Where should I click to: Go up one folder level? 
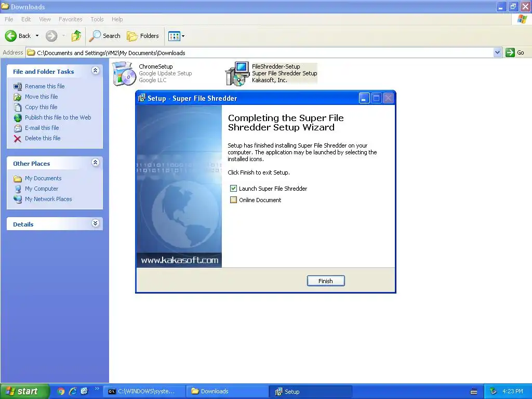point(76,36)
